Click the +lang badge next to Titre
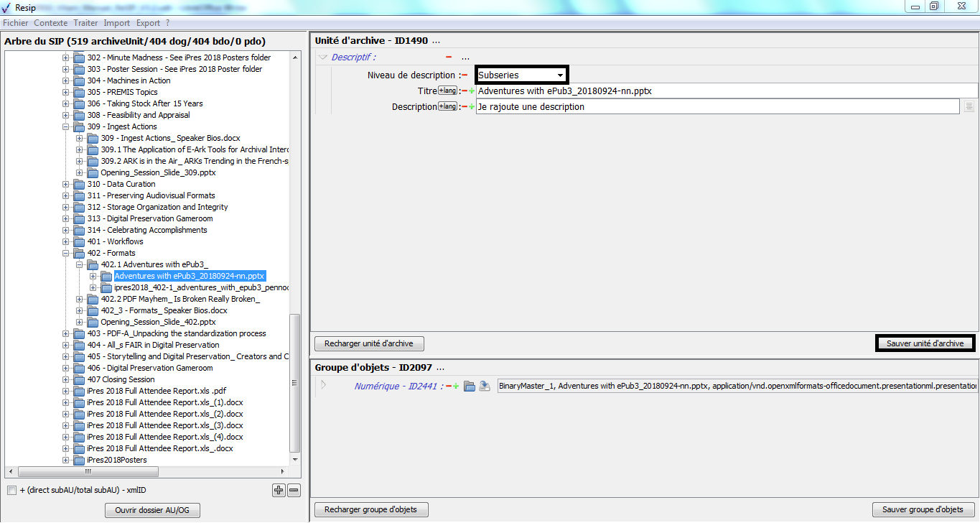This screenshot has height=523, width=980. 447,91
